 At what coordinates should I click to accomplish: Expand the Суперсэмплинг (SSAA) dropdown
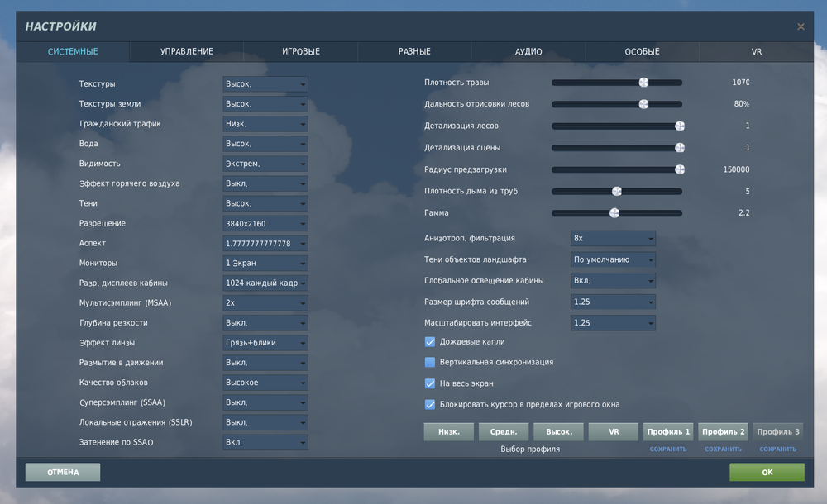point(265,402)
